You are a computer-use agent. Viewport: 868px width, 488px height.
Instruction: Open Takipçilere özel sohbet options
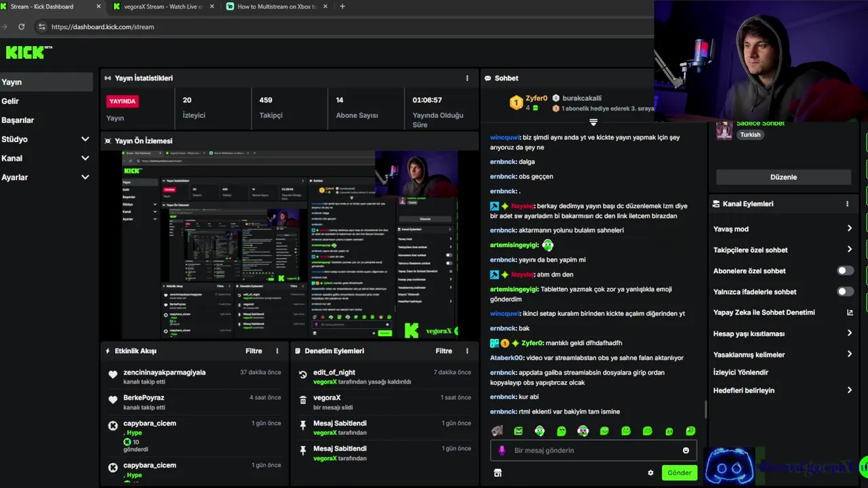pyautogui.click(x=783, y=250)
